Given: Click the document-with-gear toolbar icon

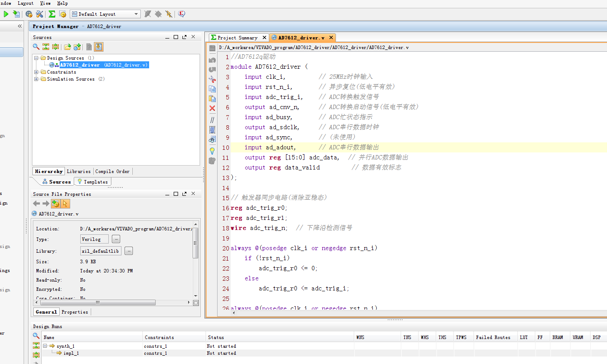Looking at the screenshot, I should (63, 14).
